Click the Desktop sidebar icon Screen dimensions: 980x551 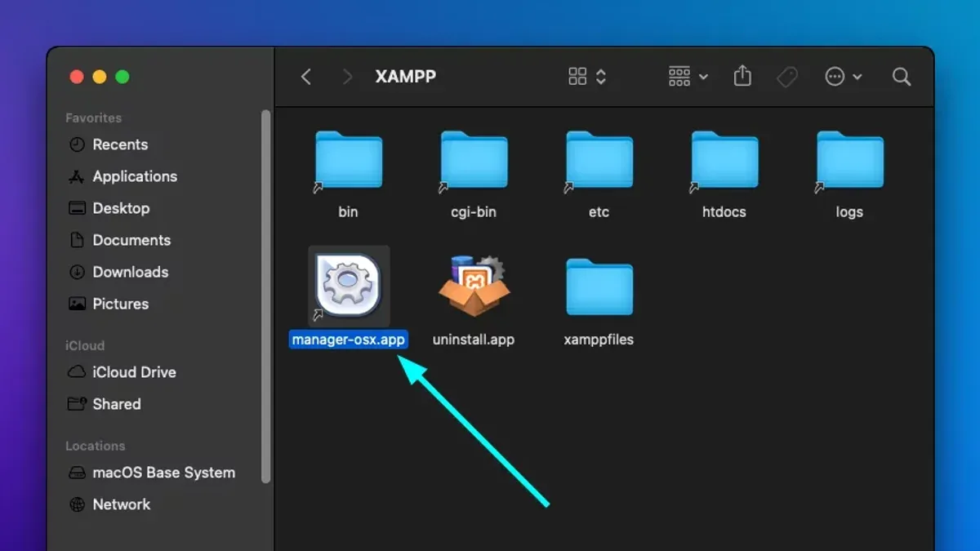(x=77, y=208)
